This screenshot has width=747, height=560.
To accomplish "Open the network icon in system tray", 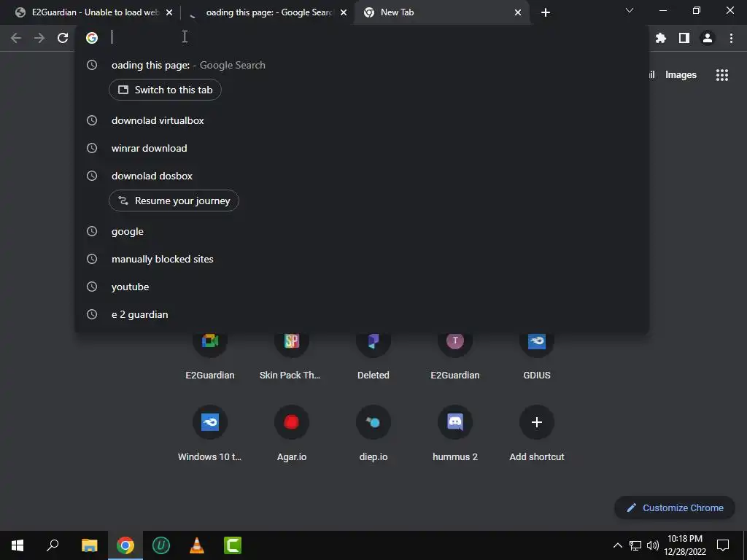I will (x=635, y=545).
